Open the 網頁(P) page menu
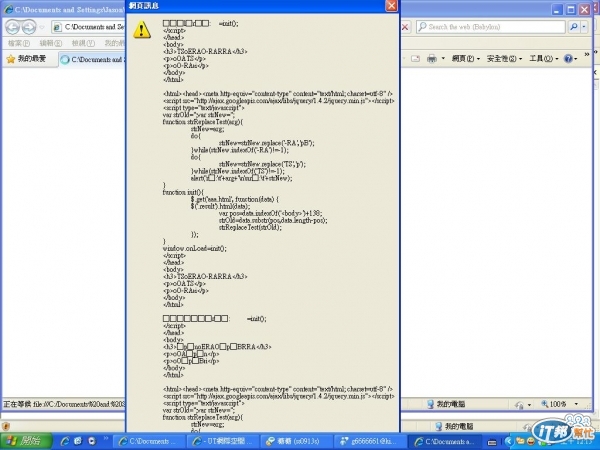600x450 pixels. (x=465, y=59)
